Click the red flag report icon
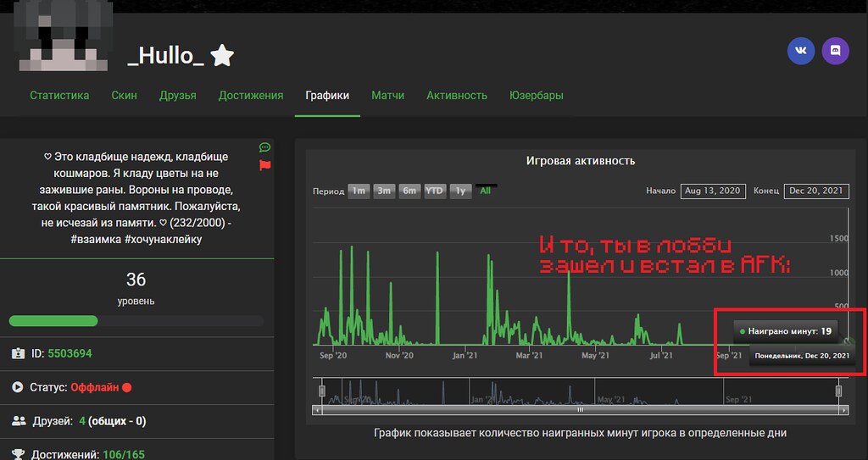 click(x=264, y=164)
